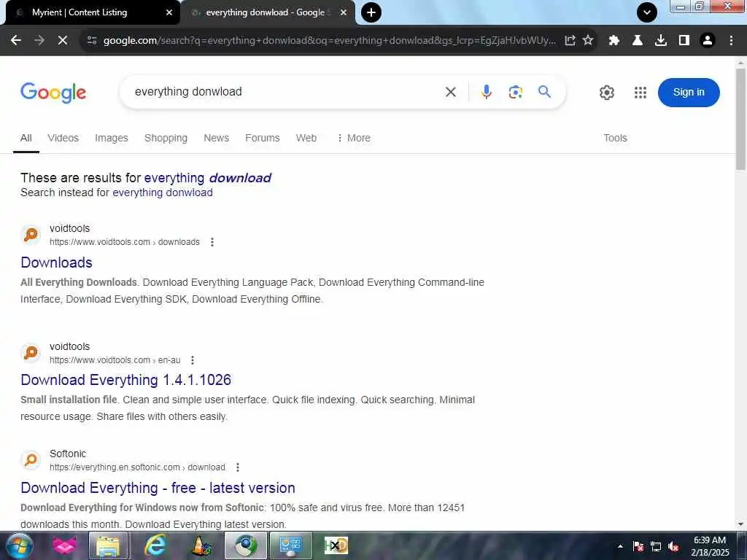Screen dimensions: 747x560
Task: Open File Explorer from the taskbar
Action: click(x=108, y=545)
